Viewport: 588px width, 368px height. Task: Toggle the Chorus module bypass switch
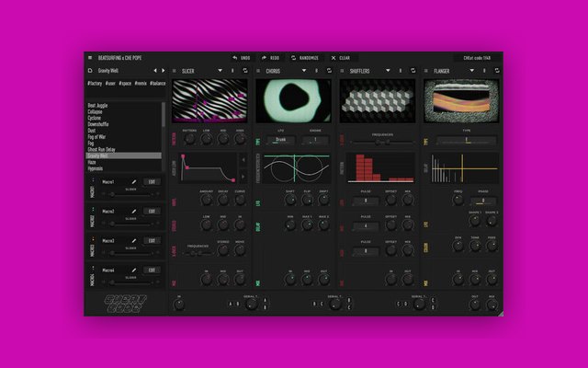316,71
